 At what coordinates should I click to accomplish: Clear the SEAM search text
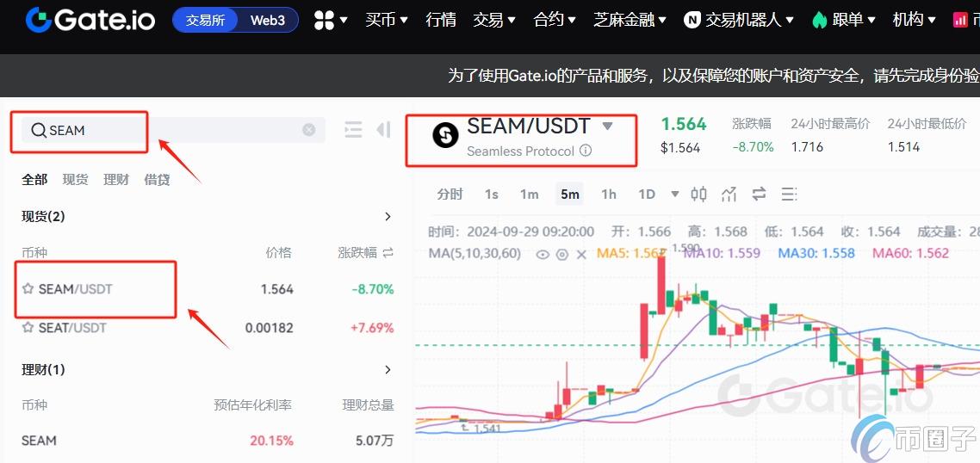tap(309, 130)
